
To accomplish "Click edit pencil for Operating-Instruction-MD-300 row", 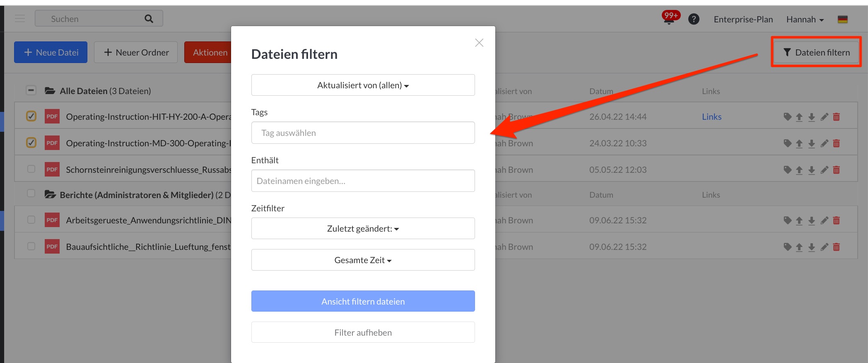I will [824, 143].
